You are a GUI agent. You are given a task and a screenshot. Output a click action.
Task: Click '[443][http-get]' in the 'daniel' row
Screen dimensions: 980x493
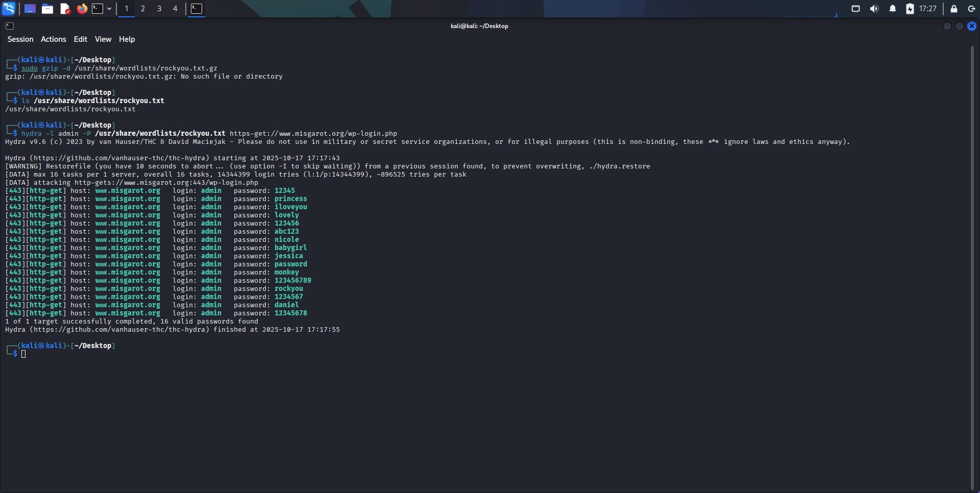[36, 305]
